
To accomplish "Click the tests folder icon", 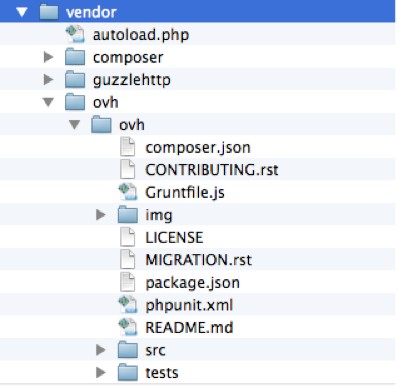I will (x=128, y=372).
